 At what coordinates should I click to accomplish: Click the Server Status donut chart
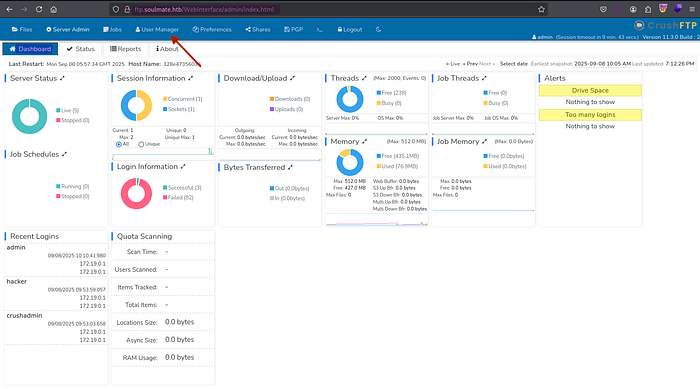29,116
